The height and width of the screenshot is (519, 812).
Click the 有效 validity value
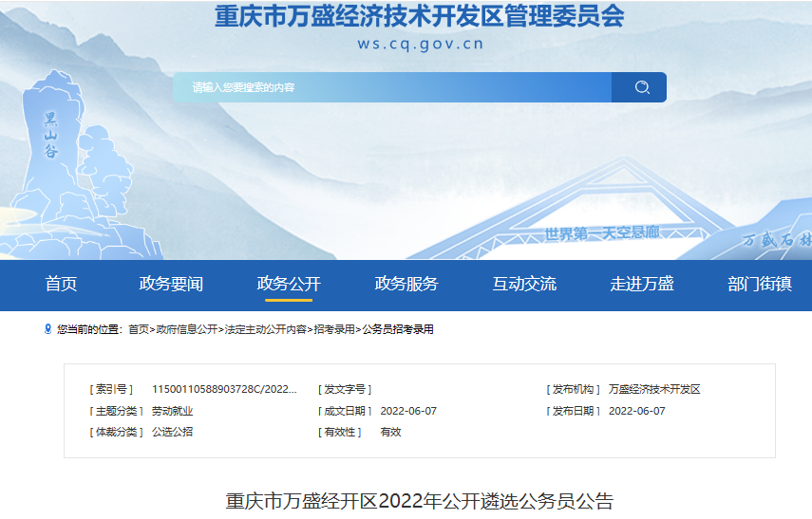(x=391, y=432)
